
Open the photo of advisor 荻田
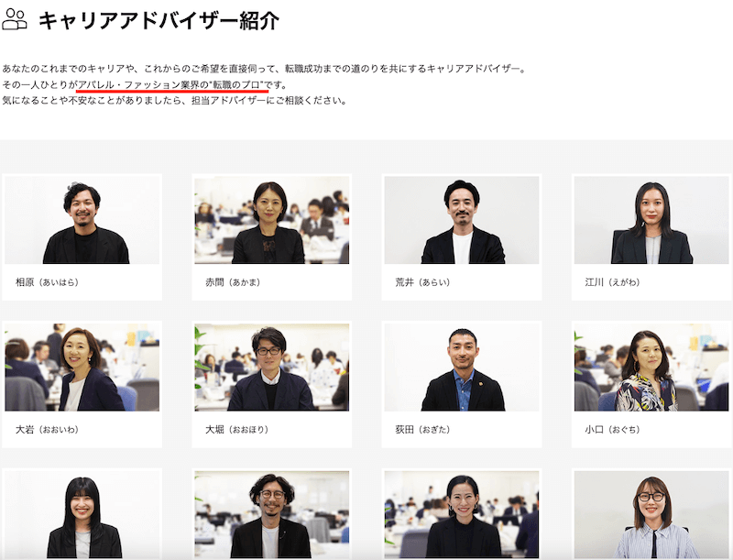click(462, 368)
